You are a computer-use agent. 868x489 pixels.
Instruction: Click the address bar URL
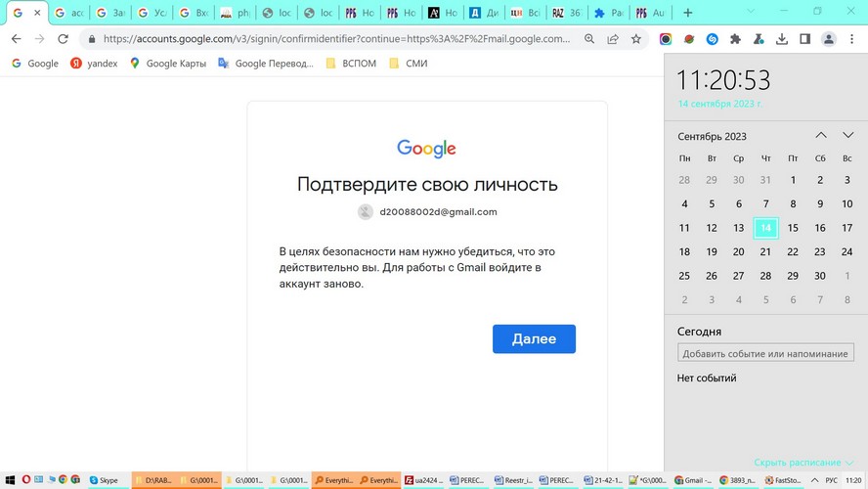click(x=336, y=39)
